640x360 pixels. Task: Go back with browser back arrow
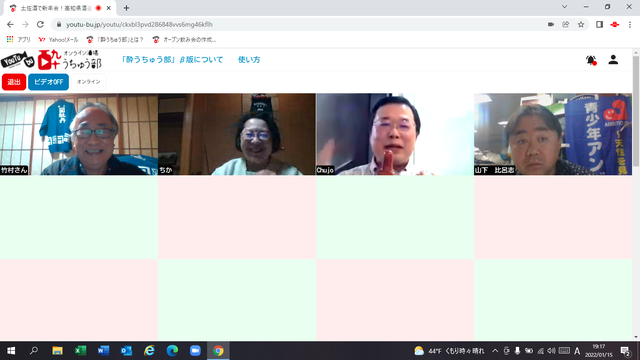coord(10,24)
